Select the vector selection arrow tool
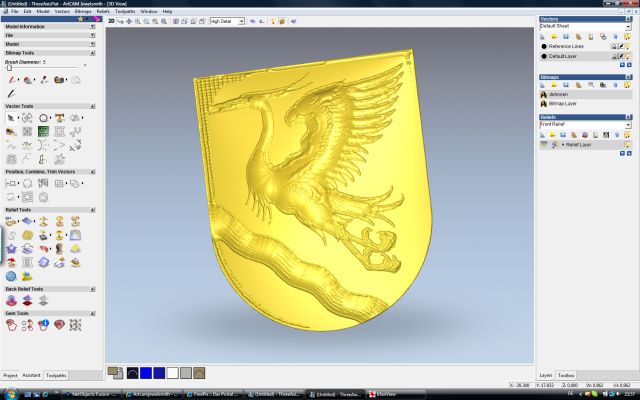The width and height of the screenshot is (640, 400). [x=10, y=117]
